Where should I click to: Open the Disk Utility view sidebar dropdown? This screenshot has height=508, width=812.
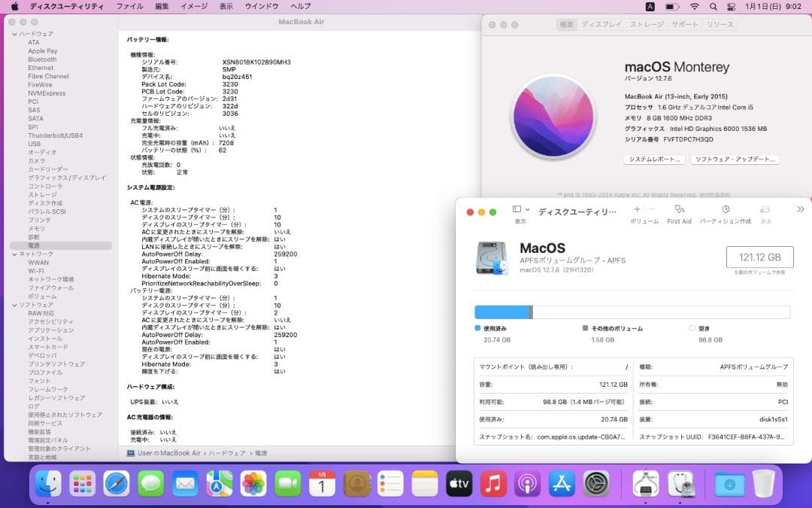pyautogui.click(x=521, y=209)
